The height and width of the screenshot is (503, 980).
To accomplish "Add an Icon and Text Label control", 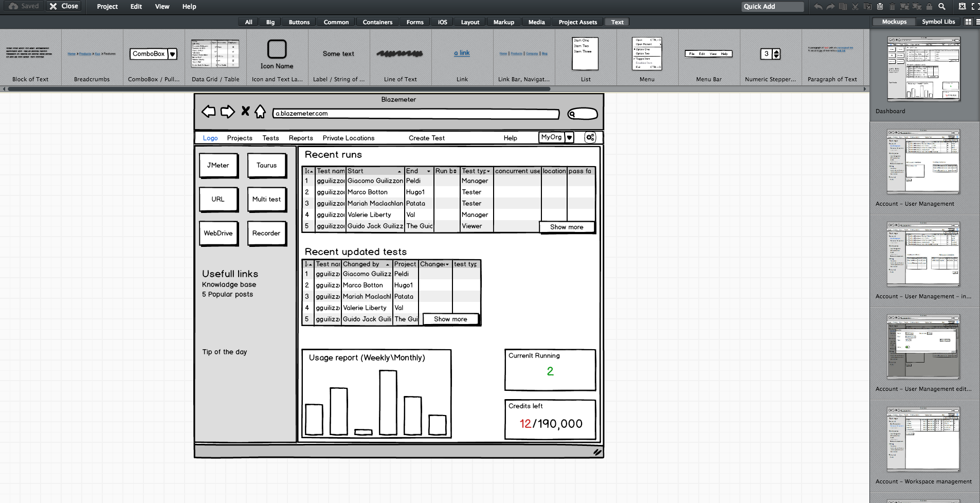I will coord(277,57).
